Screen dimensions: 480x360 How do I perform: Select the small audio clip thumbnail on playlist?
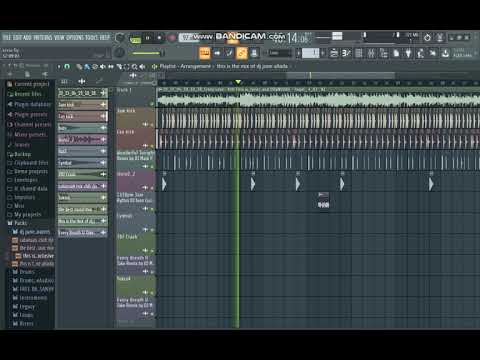click(323, 200)
